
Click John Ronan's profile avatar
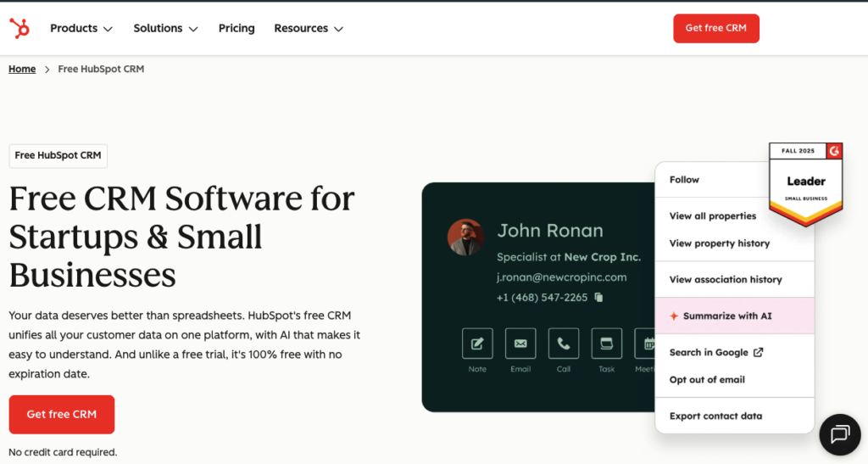coord(465,238)
